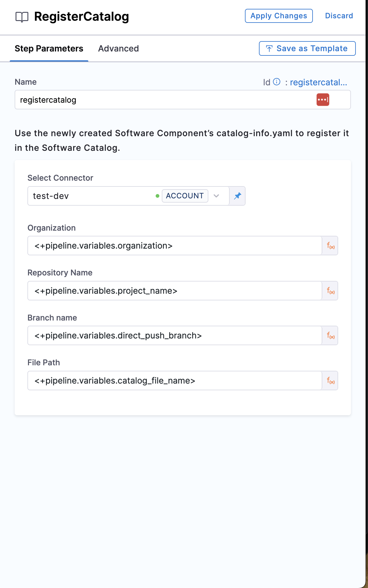Screen dimensions: 368x588
Task: Click the Branch name fx icon
Action: 331,335
